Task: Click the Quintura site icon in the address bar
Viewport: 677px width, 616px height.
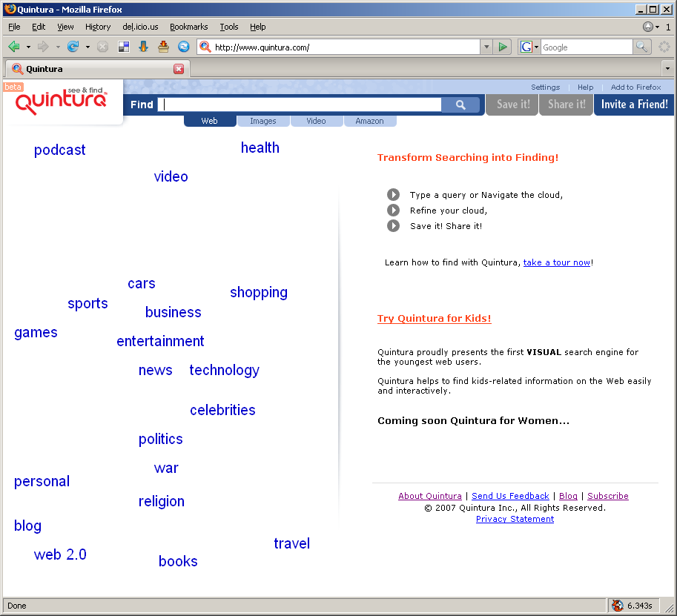Action: point(205,47)
